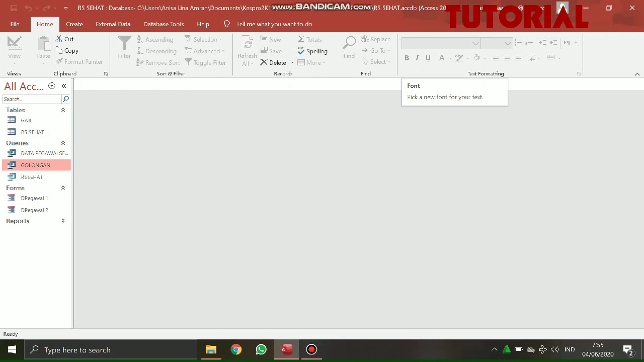Click the Filter funnel icon
Image resolution: width=644 pixels, height=362 pixels.
tap(124, 43)
